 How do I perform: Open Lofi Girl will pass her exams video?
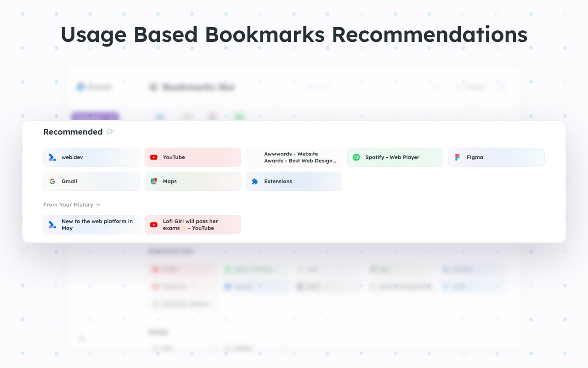pyautogui.click(x=192, y=224)
